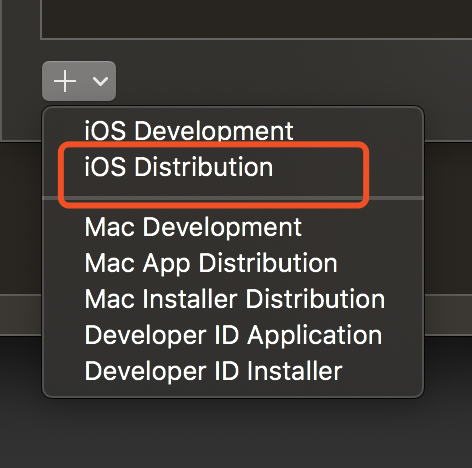Select Developer ID Application entry
Screen dimensions: 472x468
click(233, 335)
